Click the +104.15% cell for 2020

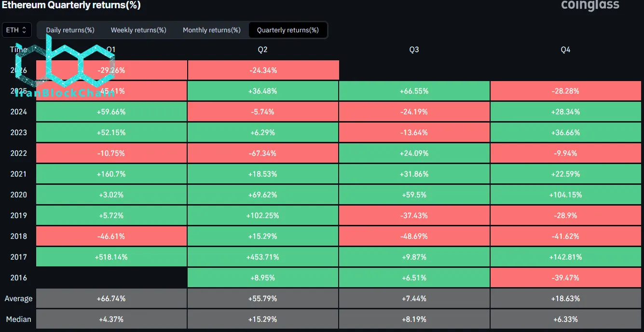[566, 194]
